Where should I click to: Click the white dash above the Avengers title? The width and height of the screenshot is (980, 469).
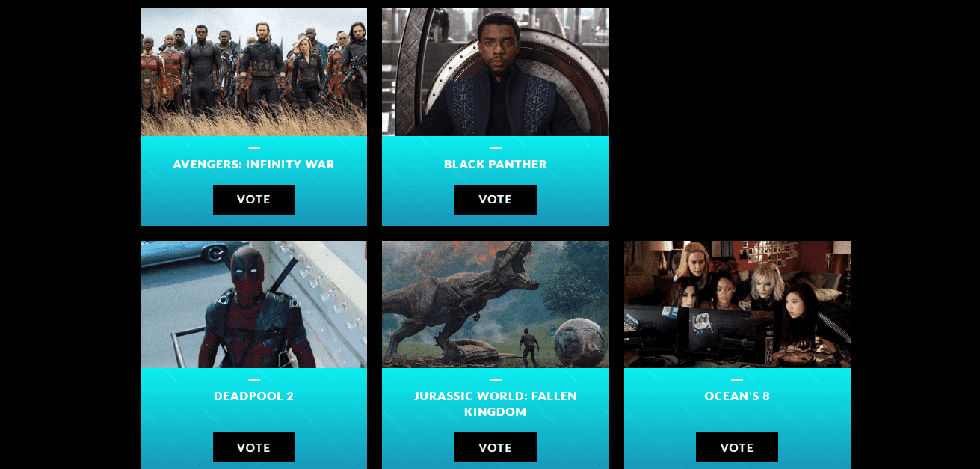pos(253,147)
